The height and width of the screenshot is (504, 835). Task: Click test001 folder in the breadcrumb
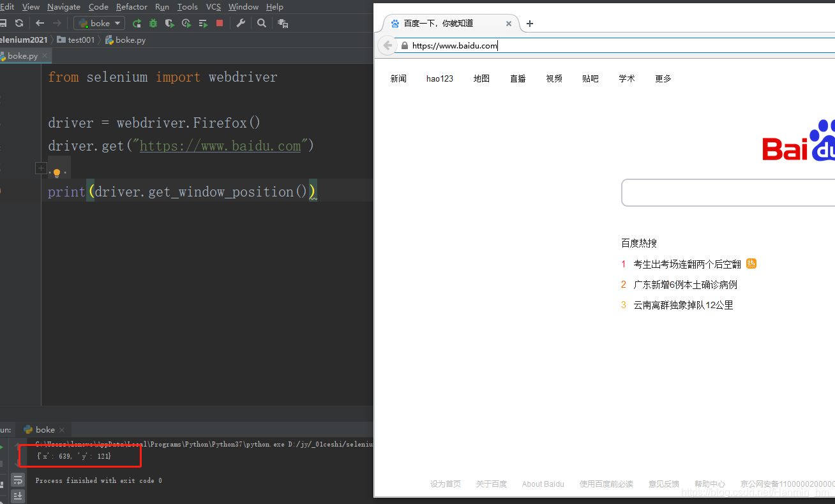tap(76, 40)
